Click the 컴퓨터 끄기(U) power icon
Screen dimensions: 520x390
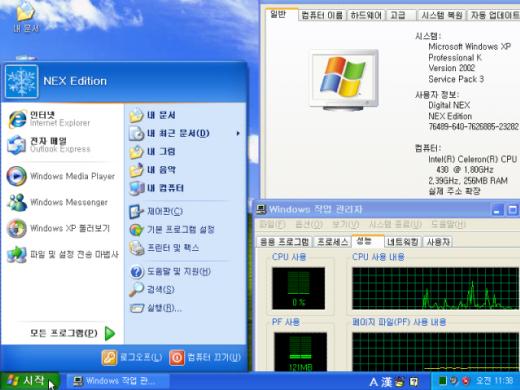coord(177,358)
